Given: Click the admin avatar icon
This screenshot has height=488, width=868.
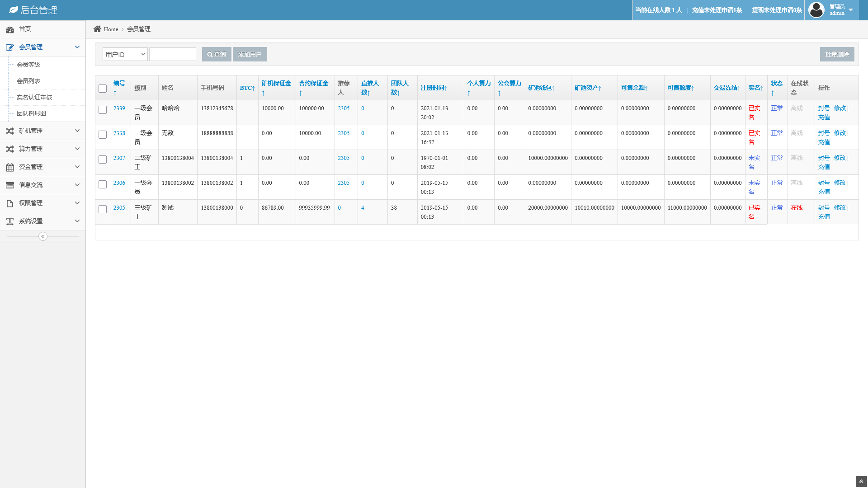Looking at the screenshot, I should (x=816, y=10).
